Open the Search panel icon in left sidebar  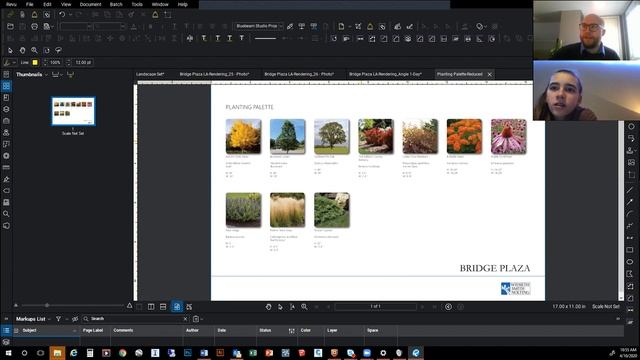tap(6, 214)
